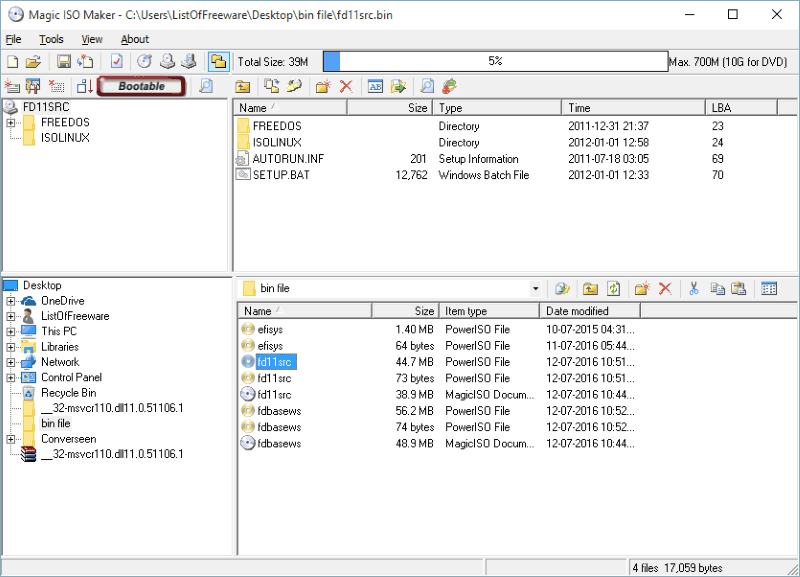Click the explorer icon next to the path dropdown
Viewport: 800px width, 577px height.
point(562,289)
